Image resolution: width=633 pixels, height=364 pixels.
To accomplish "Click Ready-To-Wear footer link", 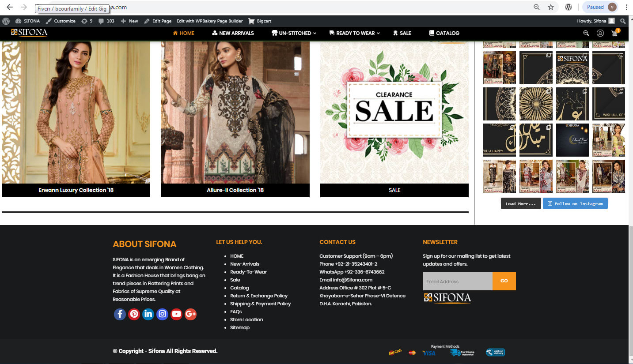I will 248,272.
